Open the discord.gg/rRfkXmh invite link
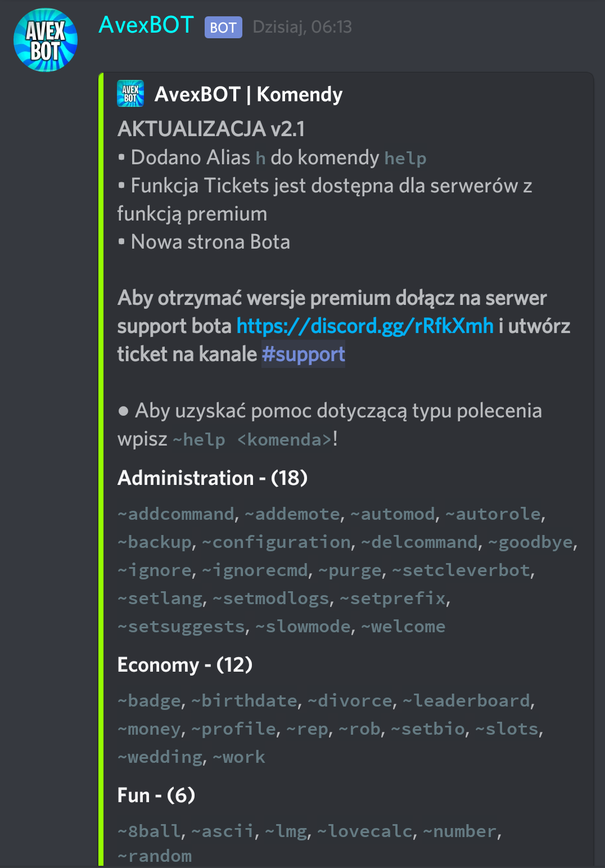Image resolution: width=605 pixels, height=868 pixels. (x=365, y=326)
